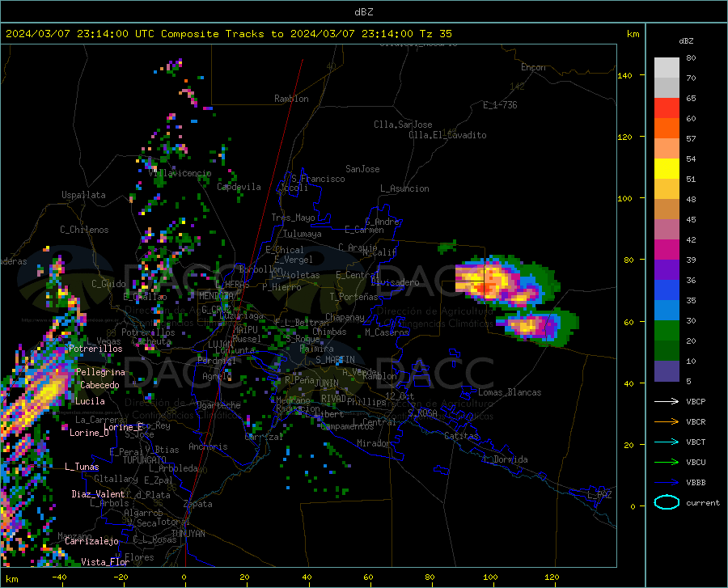
Task: Select the 39 dBZ purple swatch
Action: pyautogui.click(x=667, y=270)
